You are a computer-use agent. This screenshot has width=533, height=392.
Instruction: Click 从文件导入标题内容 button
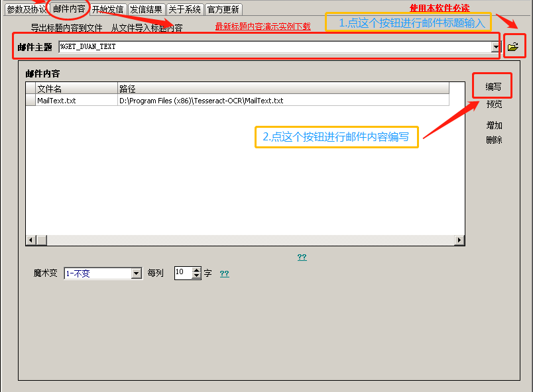pyautogui.click(x=147, y=28)
